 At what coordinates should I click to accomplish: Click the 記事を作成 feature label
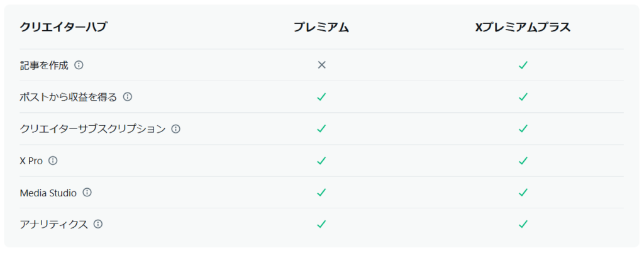click(x=44, y=65)
